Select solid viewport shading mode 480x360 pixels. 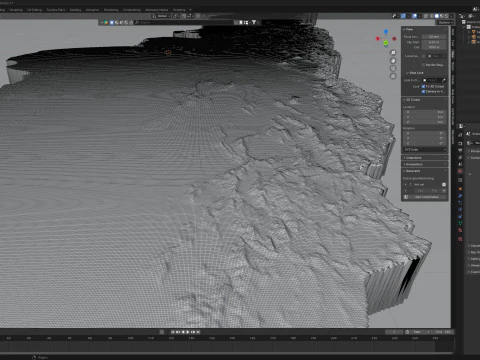click(437, 16)
